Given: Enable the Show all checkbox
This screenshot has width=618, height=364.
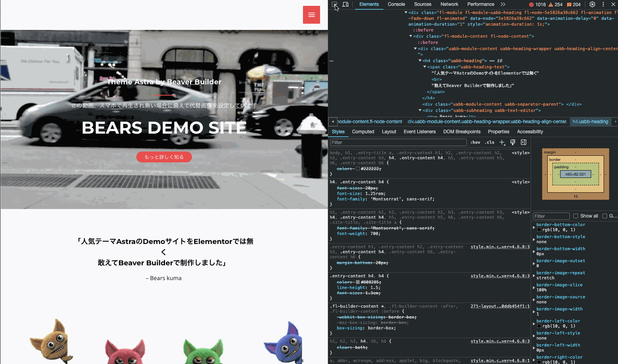Looking at the screenshot, I should [576, 216].
